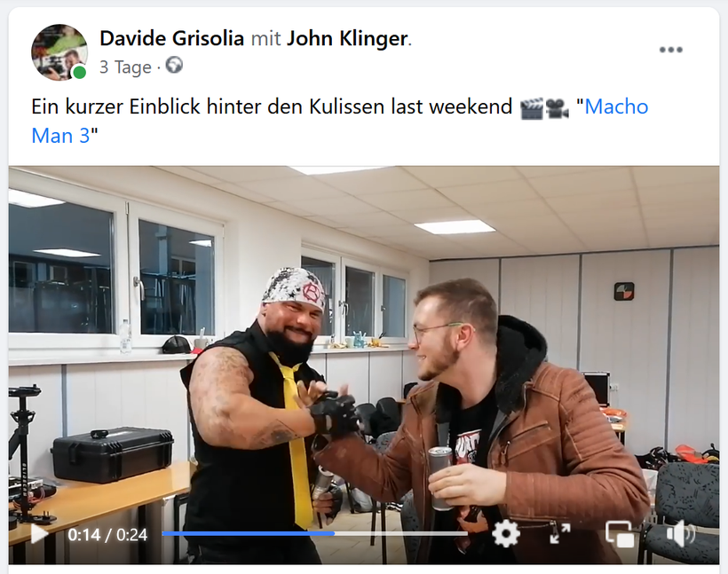Image resolution: width=728 pixels, height=574 pixels.
Task: Click the video frame center
Action: 364,366
